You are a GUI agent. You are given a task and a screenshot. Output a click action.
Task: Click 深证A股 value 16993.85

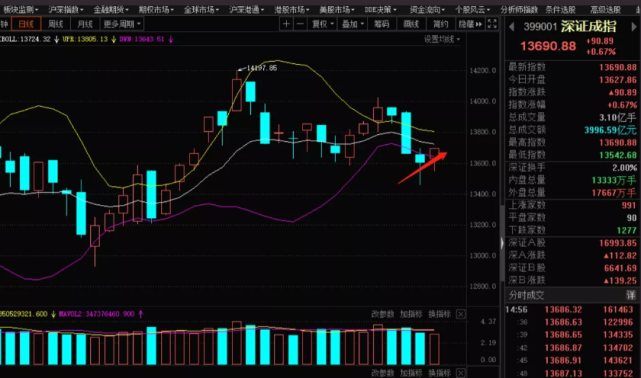tap(618, 243)
